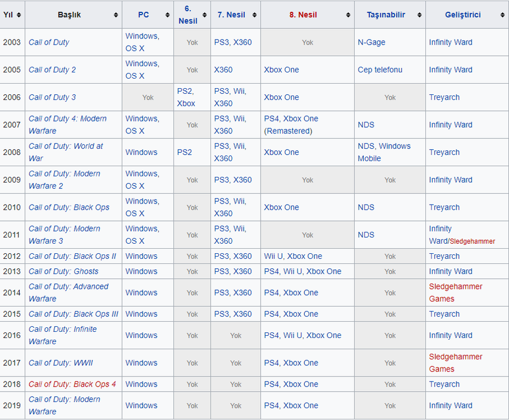The height and width of the screenshot is (420, 509).
Task: Click Xbox One in Call of Duty 2 row
Action: coord(282,70)
